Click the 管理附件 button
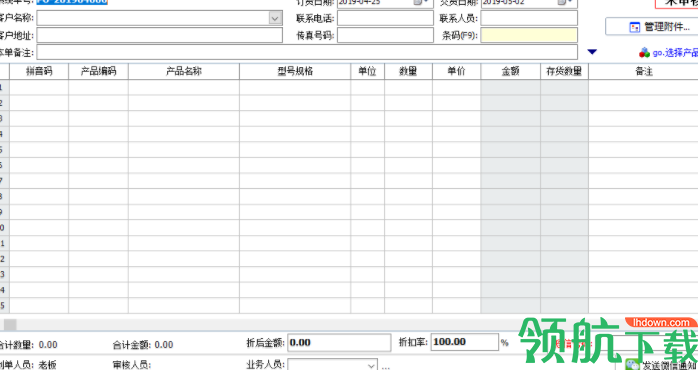Viewport: 698px width, 370px height. [651, 27]
